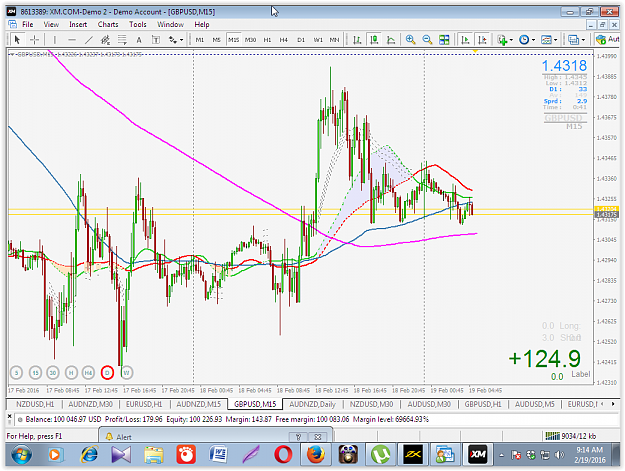625x471 pixels.
Task: Toggle chart Auto Scroll
Action: tap(465, 40)
